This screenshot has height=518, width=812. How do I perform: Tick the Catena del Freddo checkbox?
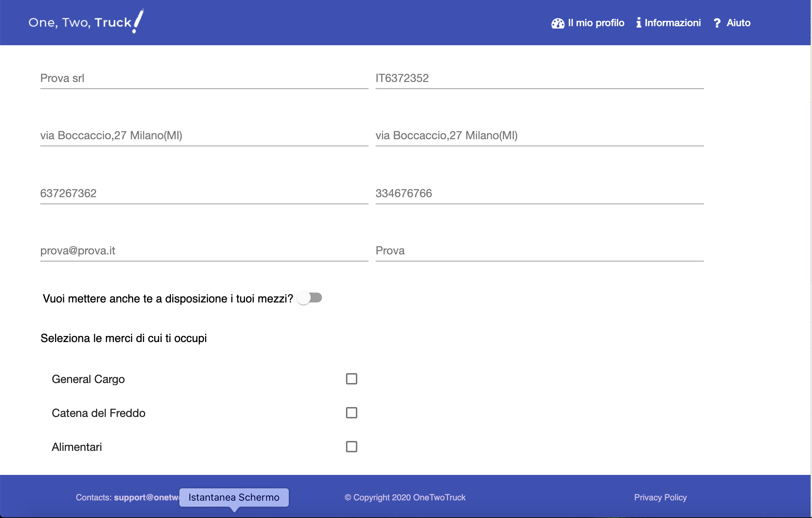pyautogui.click(x=351, y=413)
